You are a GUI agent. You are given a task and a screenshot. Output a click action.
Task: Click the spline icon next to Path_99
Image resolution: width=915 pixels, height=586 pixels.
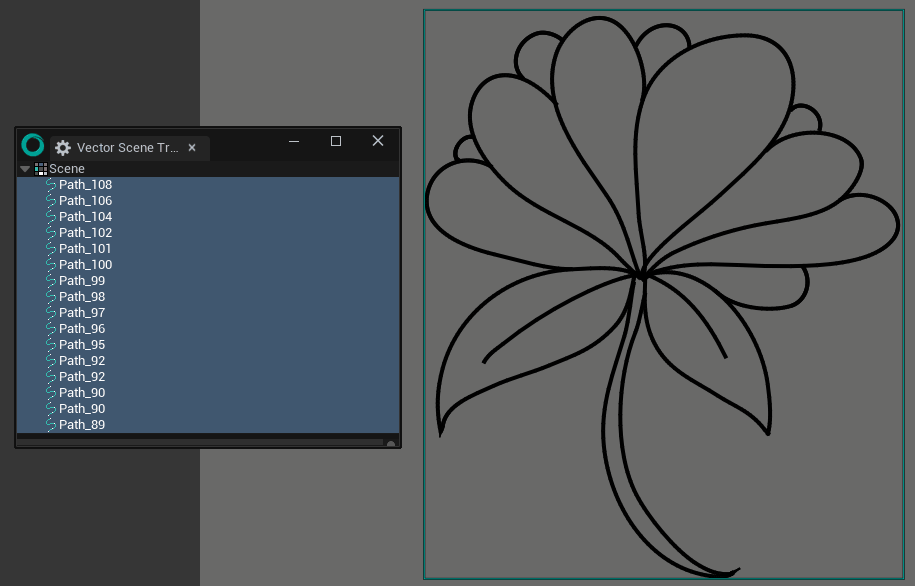tap(51, 280)
